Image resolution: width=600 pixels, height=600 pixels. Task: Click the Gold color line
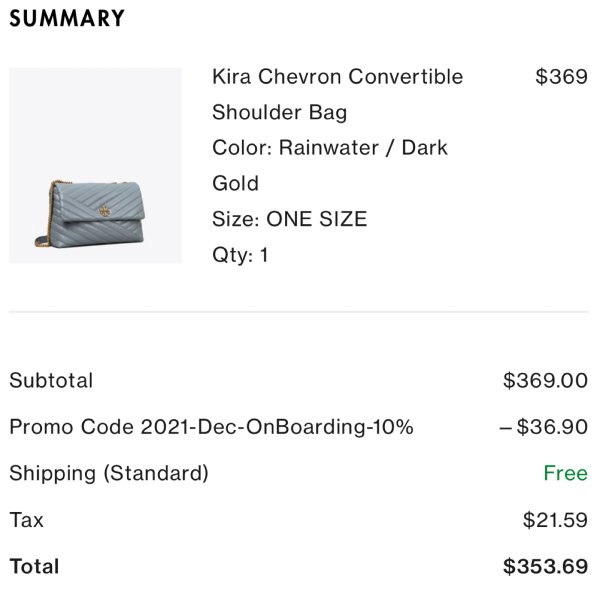(236, 183)
